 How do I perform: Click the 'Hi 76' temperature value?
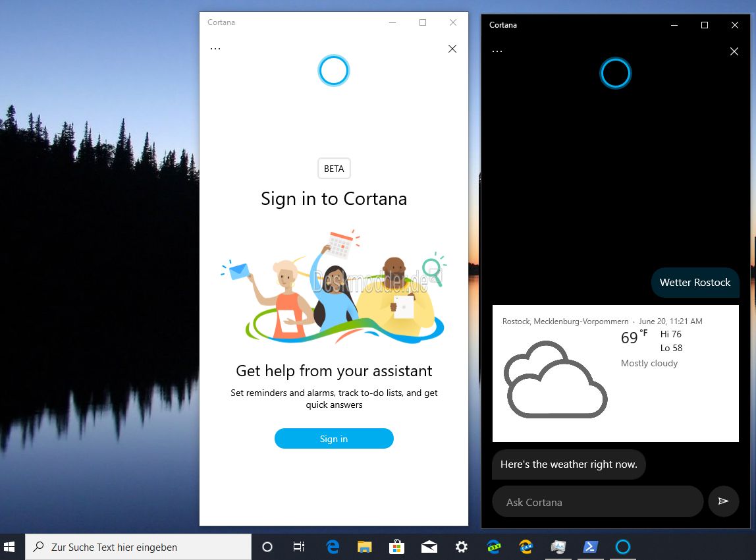click(x=670, y=334)
